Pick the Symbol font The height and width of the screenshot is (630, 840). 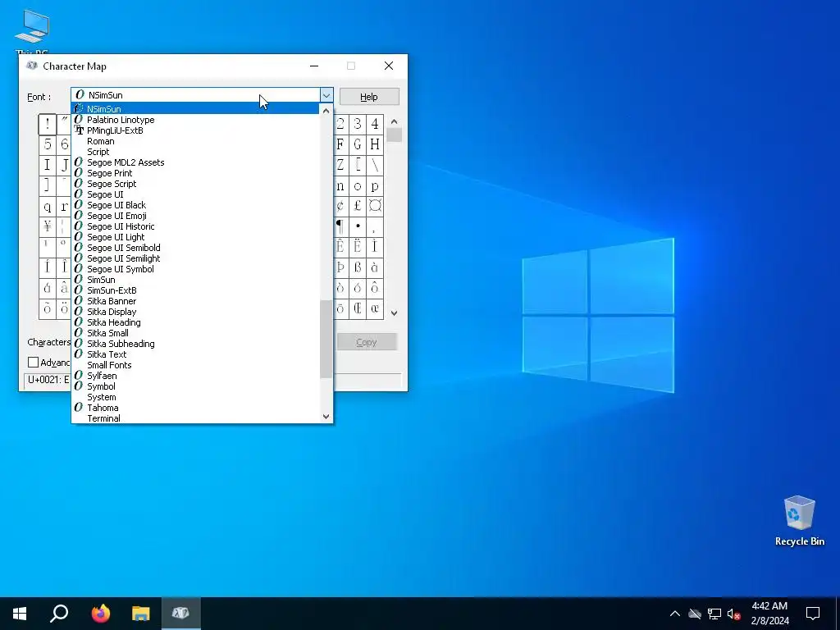click(x=195, y=386)
